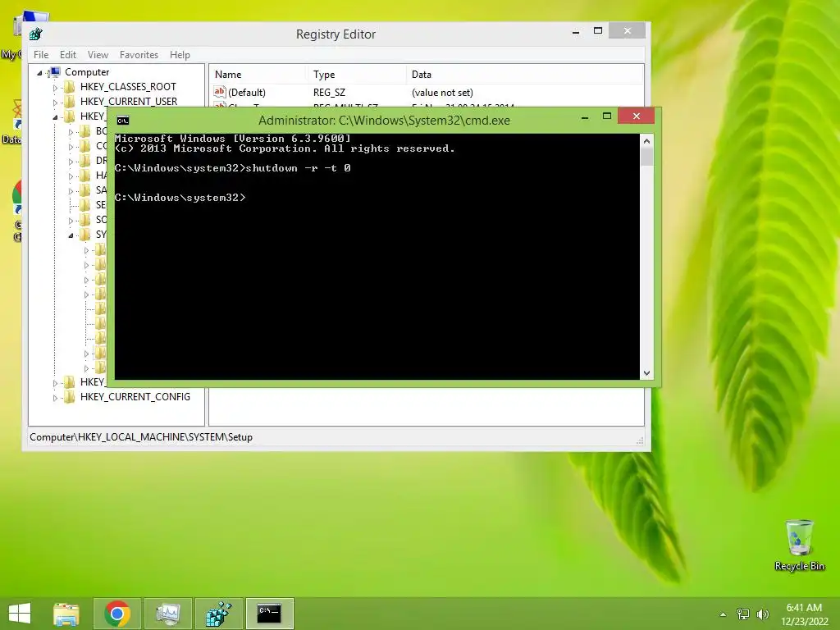Screen dimensions: 840x630
Task: Click the SO subkey folder icon
Action: click(85, 220)
